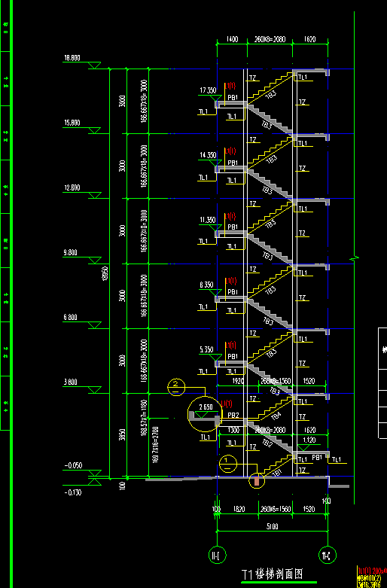Select the 15.800 elevation label
The height and width of the screenshot is (588, 387).
pos(72,123)
